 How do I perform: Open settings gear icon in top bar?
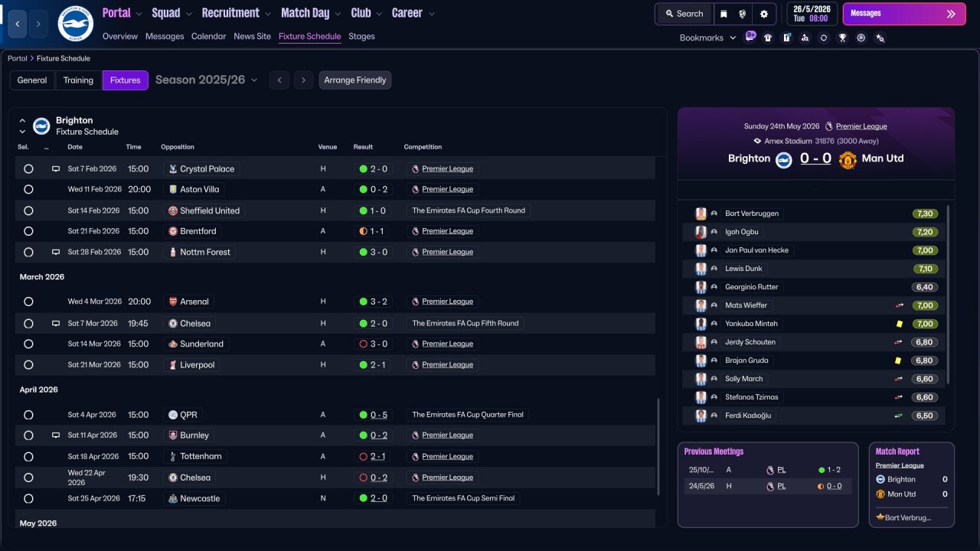764,14
